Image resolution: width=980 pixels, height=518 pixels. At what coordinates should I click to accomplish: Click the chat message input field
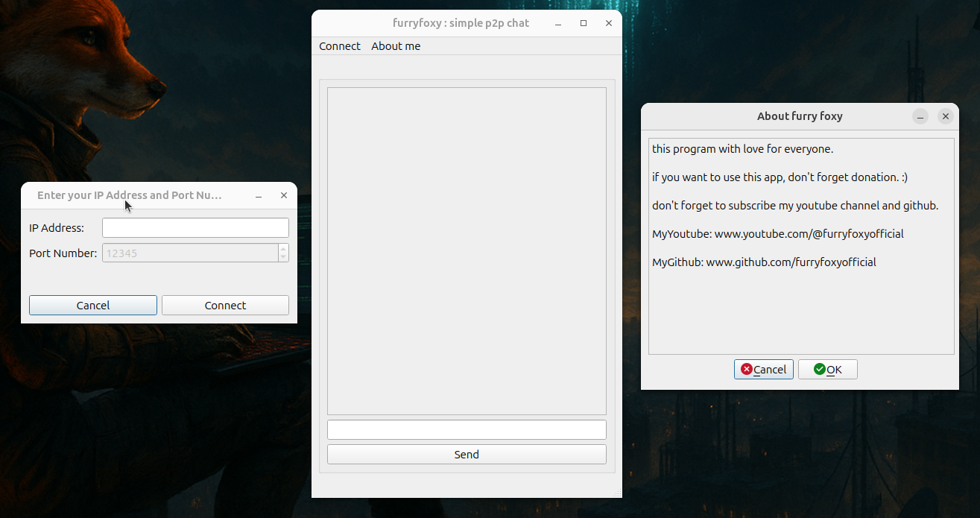click(x=467, y=430)
